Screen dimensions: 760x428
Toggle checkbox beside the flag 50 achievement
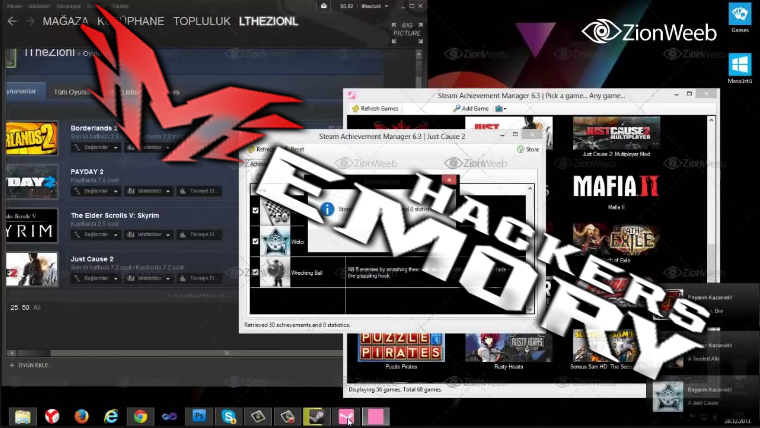tap(255, 210)
